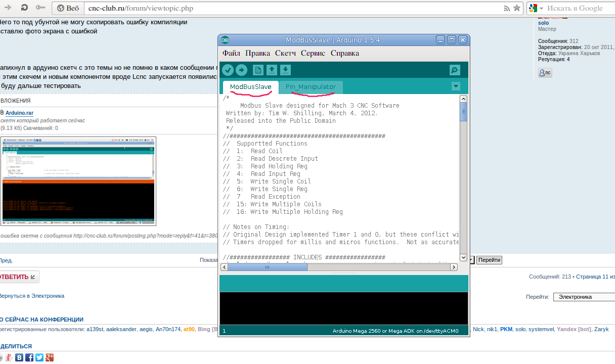
Task: Open user profile aaleksander
Action: [x=121, y=329]
